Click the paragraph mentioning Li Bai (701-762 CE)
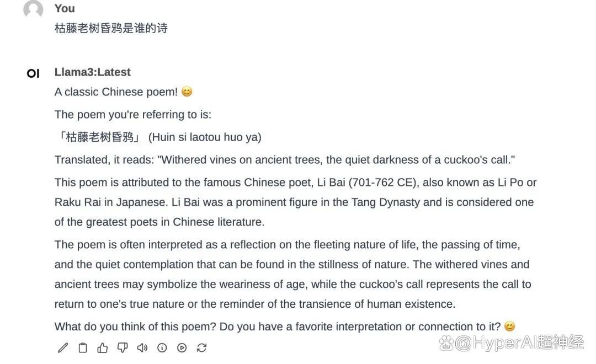 pyautogui.click(x=295, y=202)
